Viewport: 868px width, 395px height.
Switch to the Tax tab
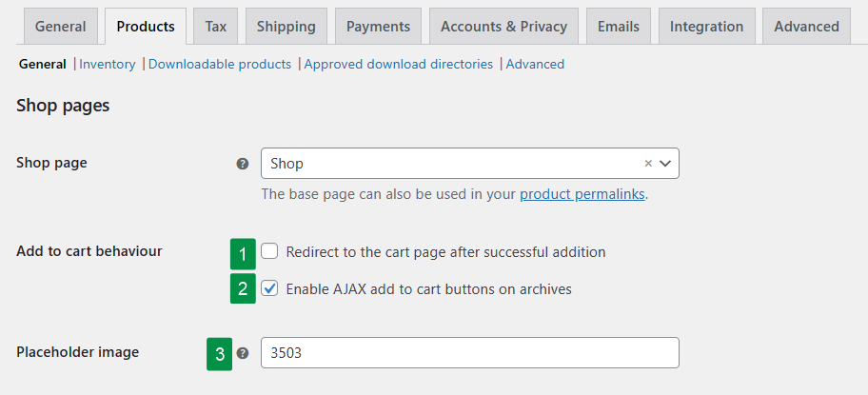pyautogui.click(x=216, y=26)
